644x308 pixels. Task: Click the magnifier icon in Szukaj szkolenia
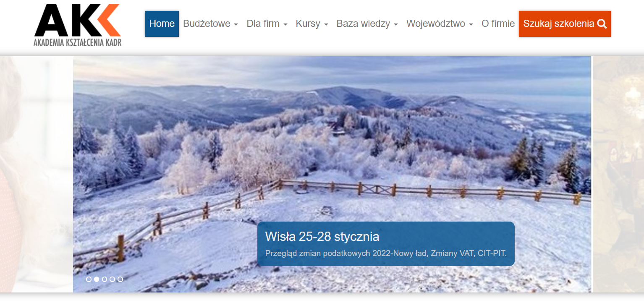tap(602, 24)
